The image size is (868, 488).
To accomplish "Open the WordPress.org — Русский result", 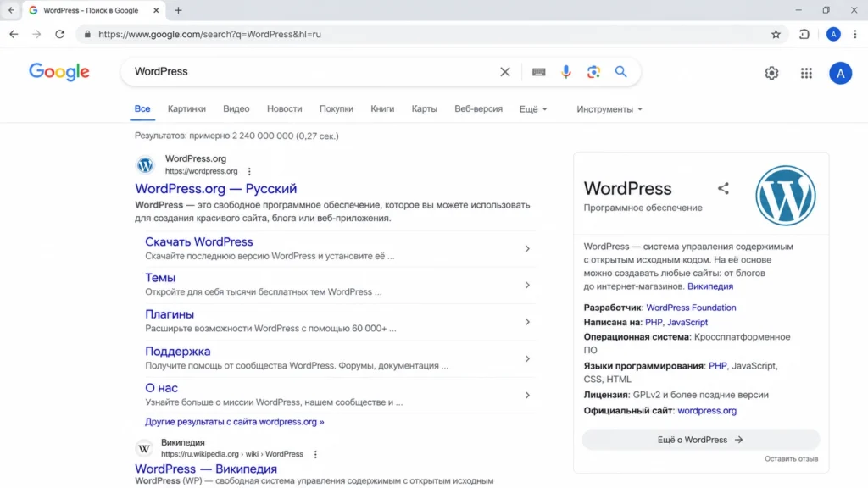I will pos(216,189).
